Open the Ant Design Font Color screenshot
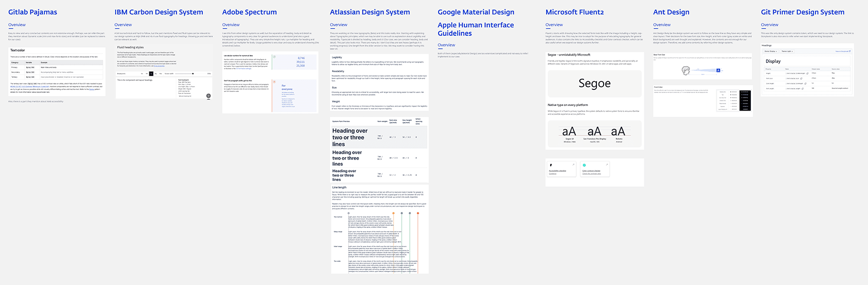The width and height of the screenshot is (868, 285). pyautogui.click(x=702, y=101)
